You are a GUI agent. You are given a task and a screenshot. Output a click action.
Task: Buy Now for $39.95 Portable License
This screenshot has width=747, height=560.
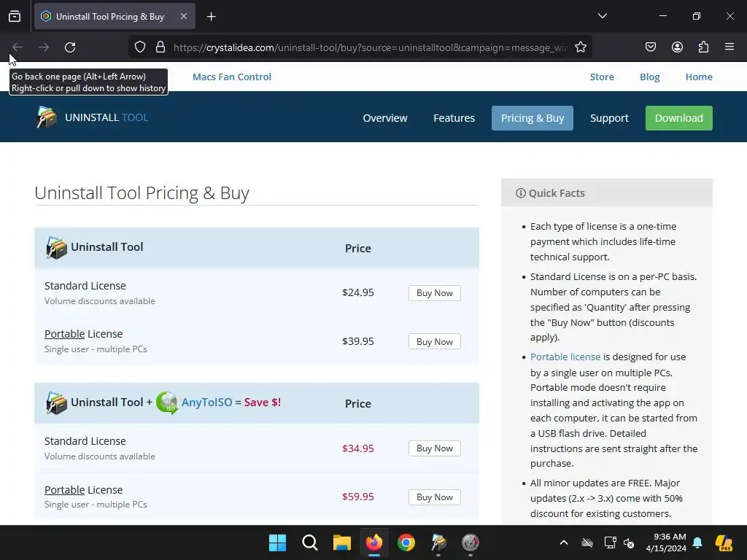435,341
